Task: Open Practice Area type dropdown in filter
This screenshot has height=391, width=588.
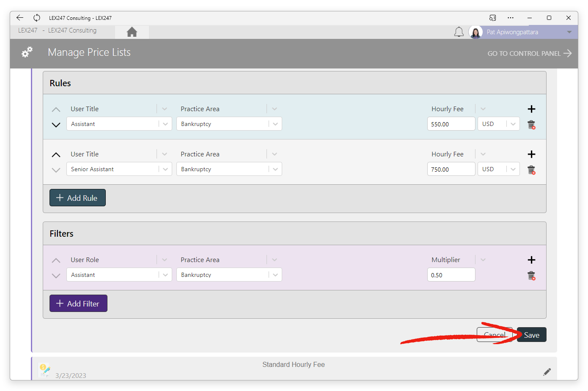Action: [x=275, y=260]
